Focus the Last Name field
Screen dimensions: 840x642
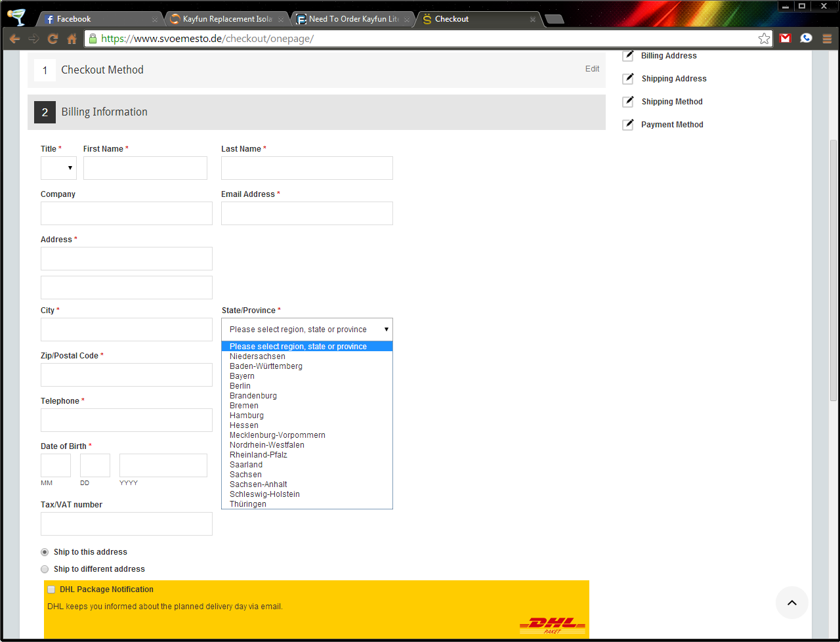(x=307, y=168)
